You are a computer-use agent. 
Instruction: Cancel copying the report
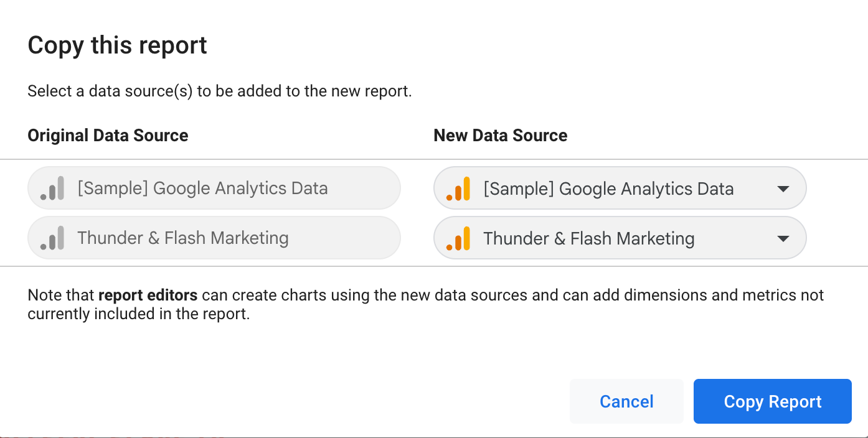click(x=626, y=401)
